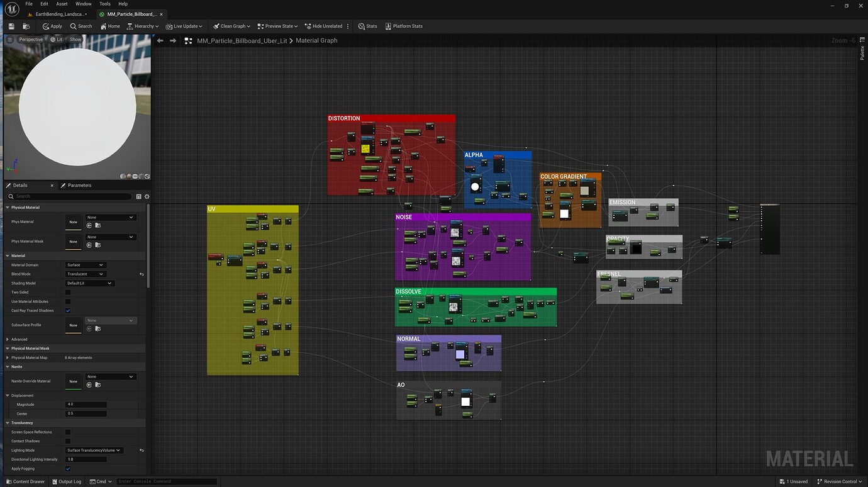This screenshot has height=487, width=868.
Task: Click the property matrix grid icon in Details
Action: point(138,196)
